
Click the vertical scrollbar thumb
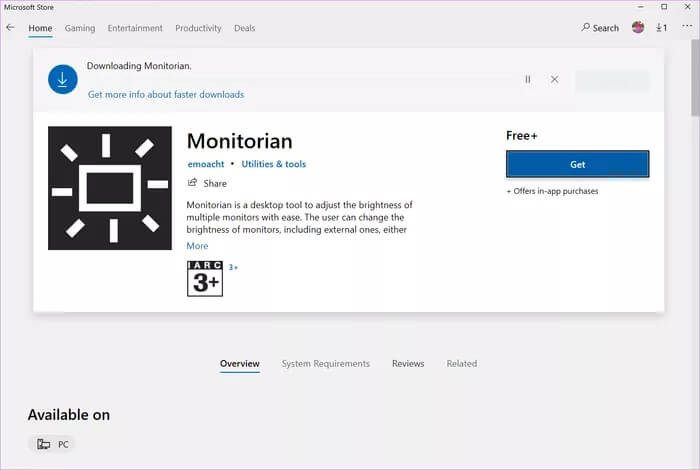pos(695,78)
